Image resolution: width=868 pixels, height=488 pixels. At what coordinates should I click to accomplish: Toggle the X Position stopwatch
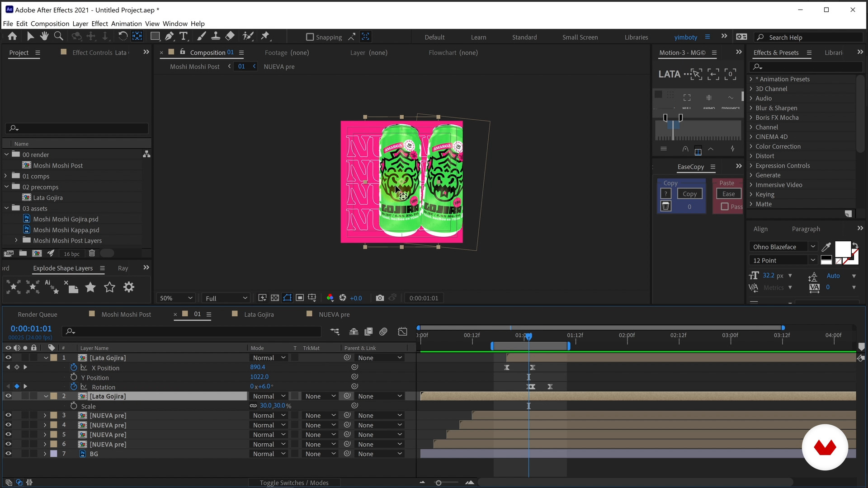(x=74, y=367)
